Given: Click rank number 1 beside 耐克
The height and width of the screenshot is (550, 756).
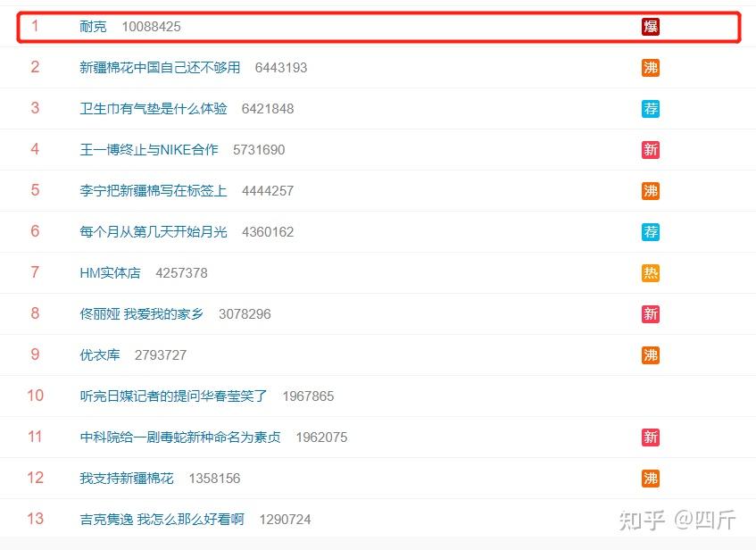Looking at the screenshot, I should pos(35,26).
